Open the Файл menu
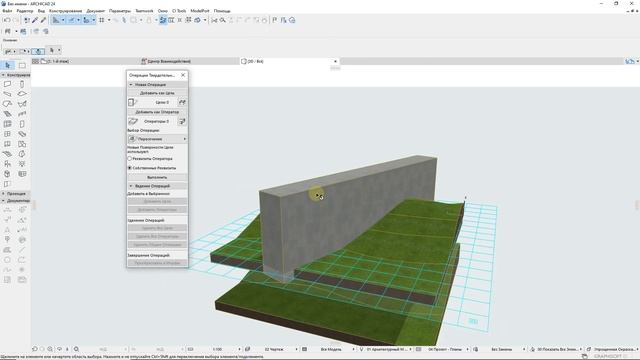This screenshot has height=360, width=640. (7, 11)
